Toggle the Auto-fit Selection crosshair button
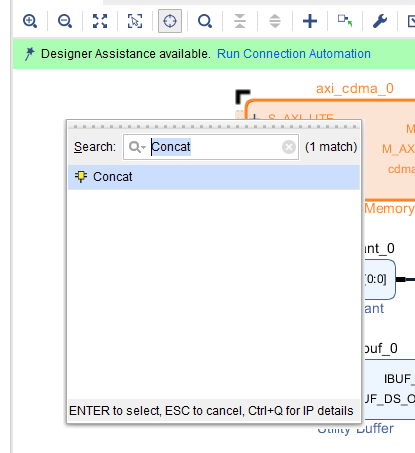The width and height of the screenshot is (415, 453). pos(170,21)
